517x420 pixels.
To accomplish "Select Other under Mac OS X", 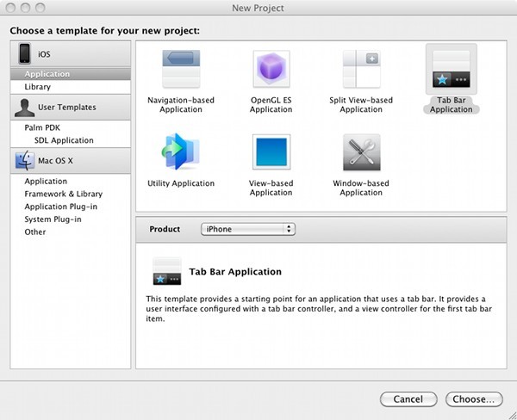I will (x=71, y=232).
